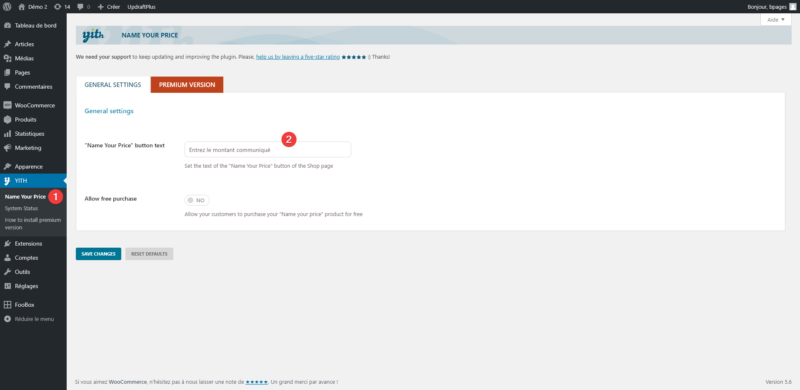Click the "Allow free purchase" label text

pyautogui.click(x=110, y=199)
